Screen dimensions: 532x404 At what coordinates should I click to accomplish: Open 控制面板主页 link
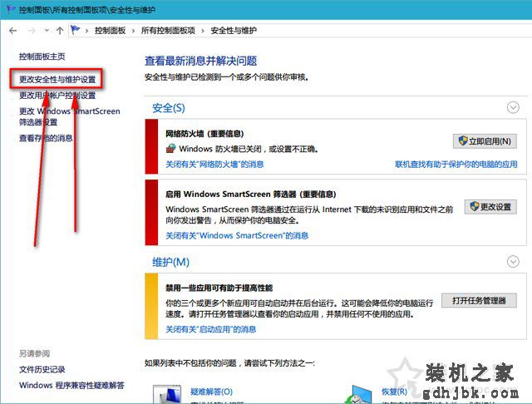42,57
